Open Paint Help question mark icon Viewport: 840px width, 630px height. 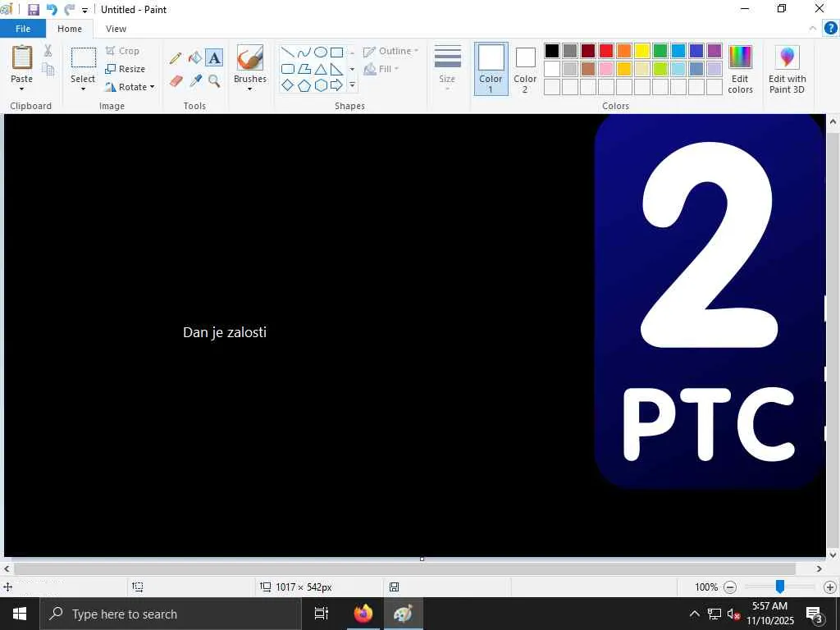tap(830, 28)
